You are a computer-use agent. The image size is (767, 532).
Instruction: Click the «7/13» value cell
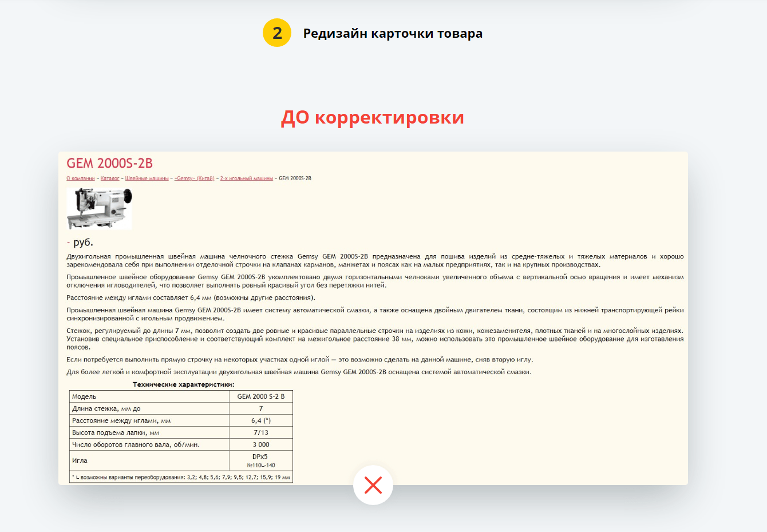coord(261,432)
